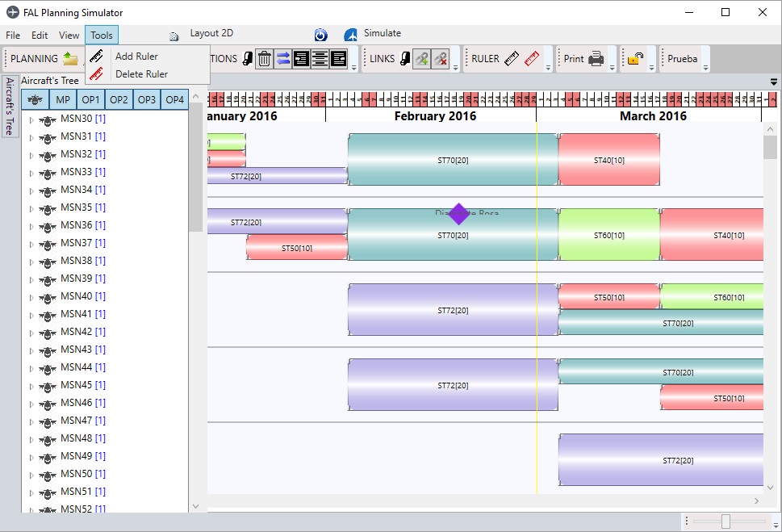Click the operations trash delete icon
Screen dimensions: 782x532
[264, 59]
